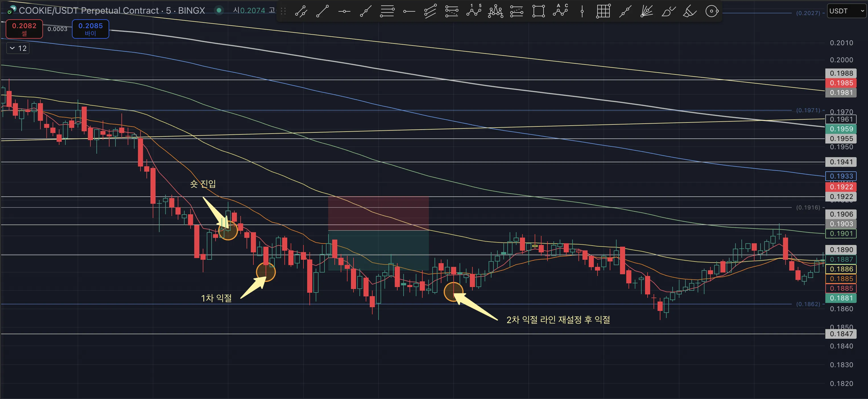Viewport: 868px width, 399px height.
Task: Click the open price 0.2074 in legend
Action: [x=252, y=11]
